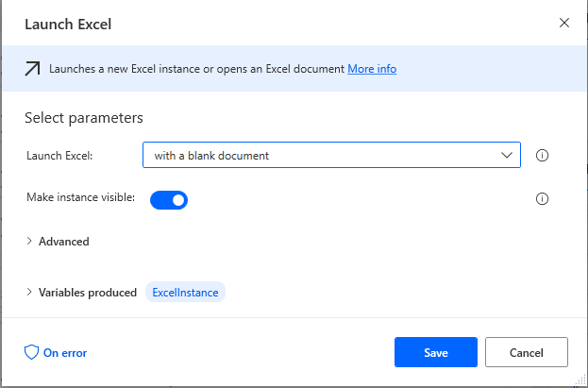This screenshot has width=588, height=388.
Task: Click the 'Launch Excel:' field label
Action: click(x=59, y=156)
